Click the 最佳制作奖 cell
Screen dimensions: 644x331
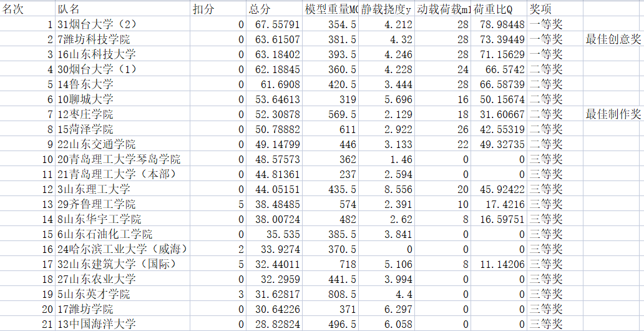click(x=613, y=114)
